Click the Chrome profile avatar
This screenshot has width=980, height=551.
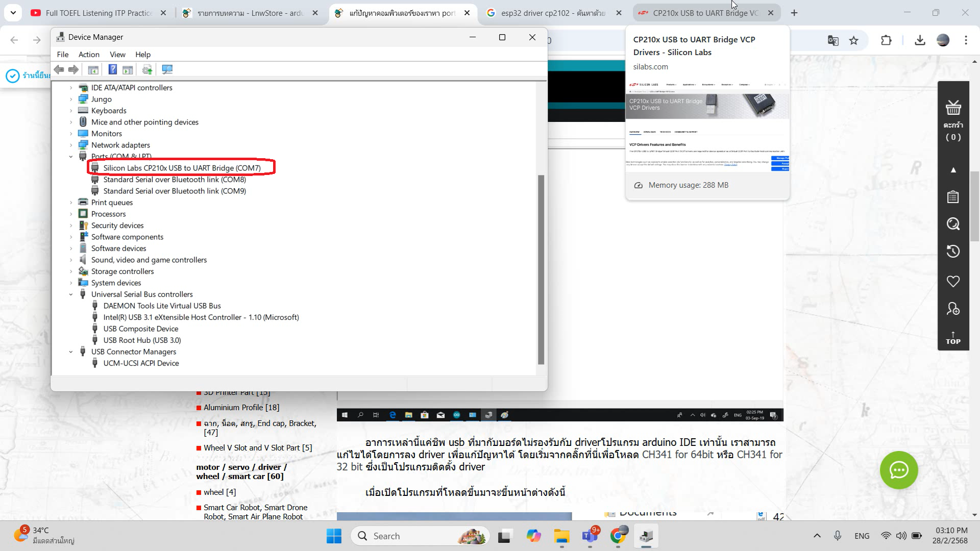pyautogui.click(x=943, y=40)
